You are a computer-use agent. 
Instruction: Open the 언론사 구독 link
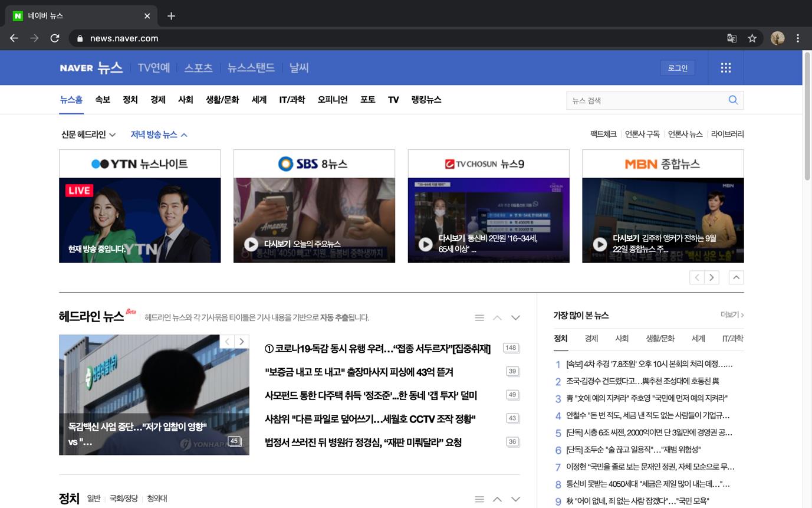tap(642, 135)
